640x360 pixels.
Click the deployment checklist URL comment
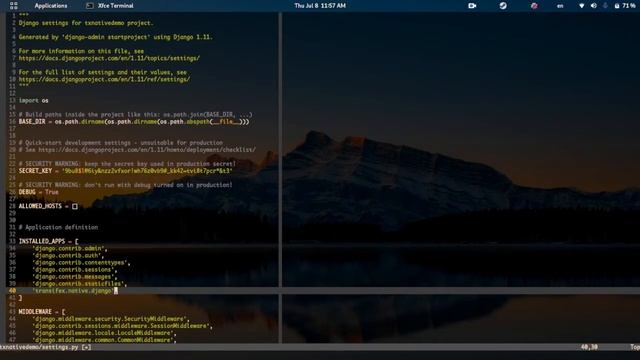[137, 150]
